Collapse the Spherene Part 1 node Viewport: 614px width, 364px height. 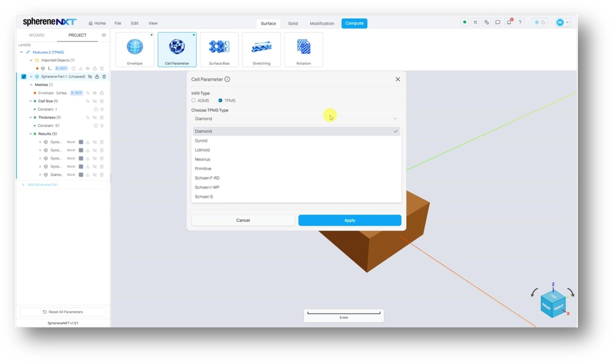[x=31, y=77]
